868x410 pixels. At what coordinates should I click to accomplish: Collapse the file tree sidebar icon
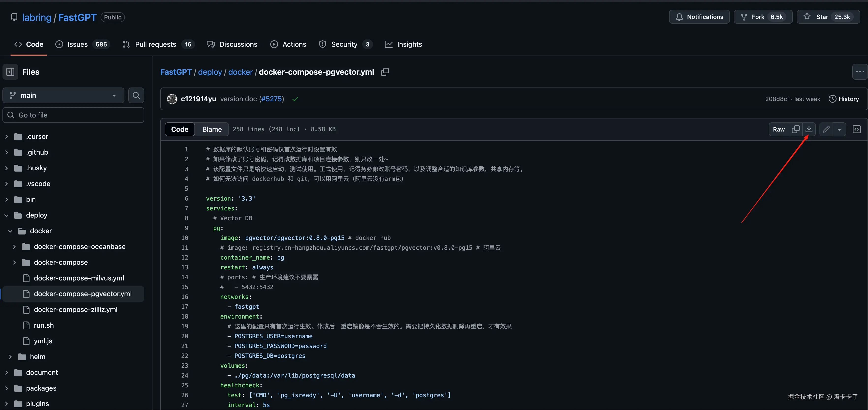10,72
